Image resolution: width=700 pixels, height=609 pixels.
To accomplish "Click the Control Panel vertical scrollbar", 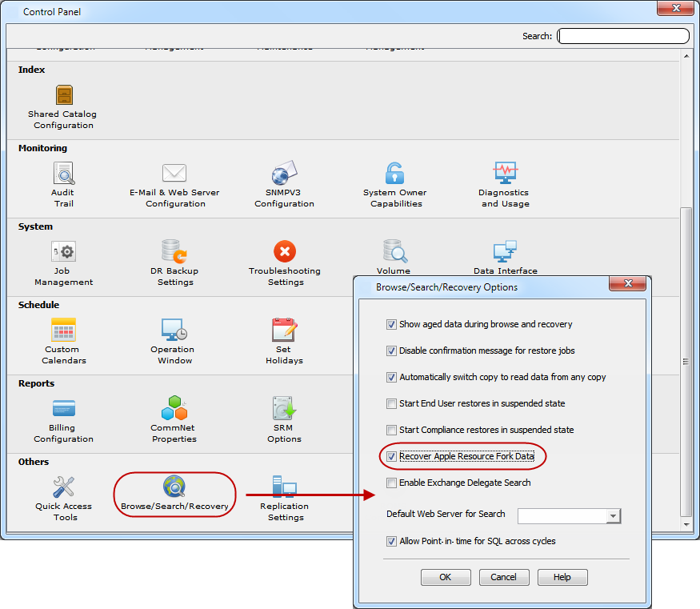I will (x=685, y=361).
